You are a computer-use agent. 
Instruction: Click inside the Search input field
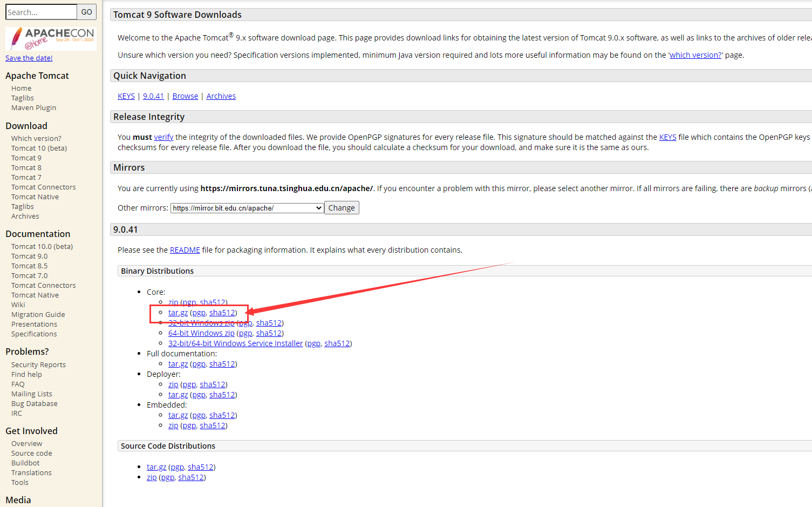[41, 12]
